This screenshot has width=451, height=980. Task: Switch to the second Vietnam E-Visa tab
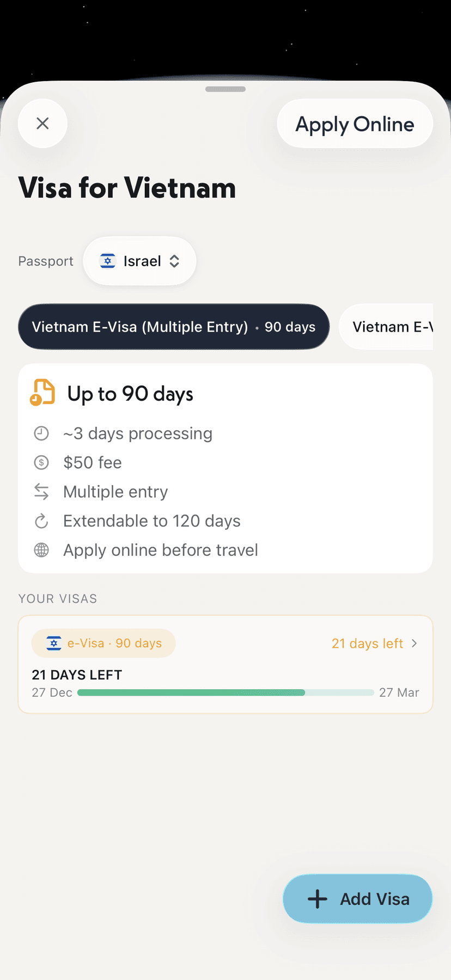391,327
